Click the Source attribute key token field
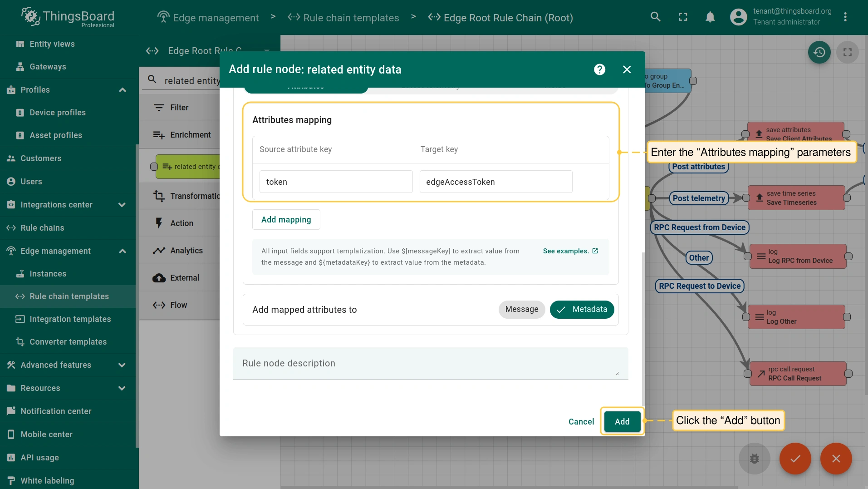Screen dimensions: 868x489 coord(336,182)
